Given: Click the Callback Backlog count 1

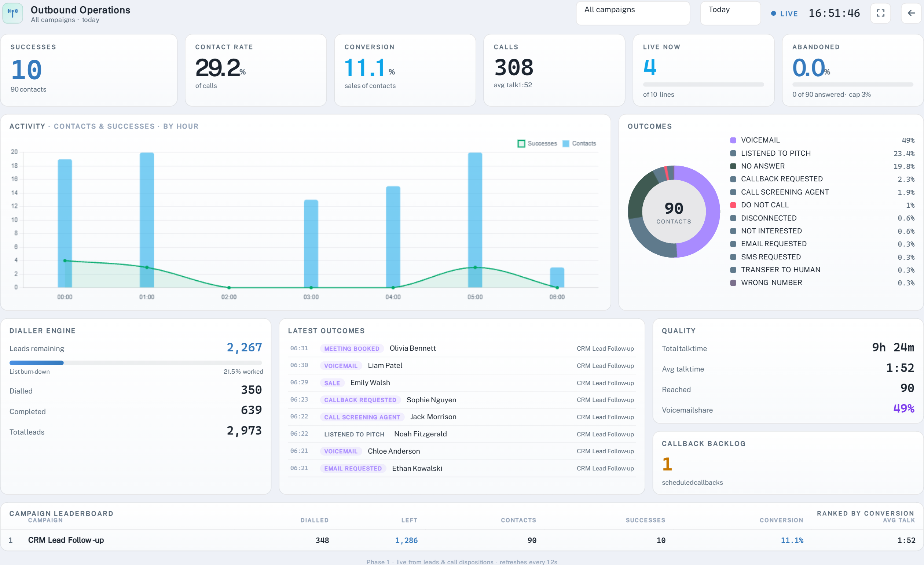Looking at the screenshot, I should pos(667,464).
